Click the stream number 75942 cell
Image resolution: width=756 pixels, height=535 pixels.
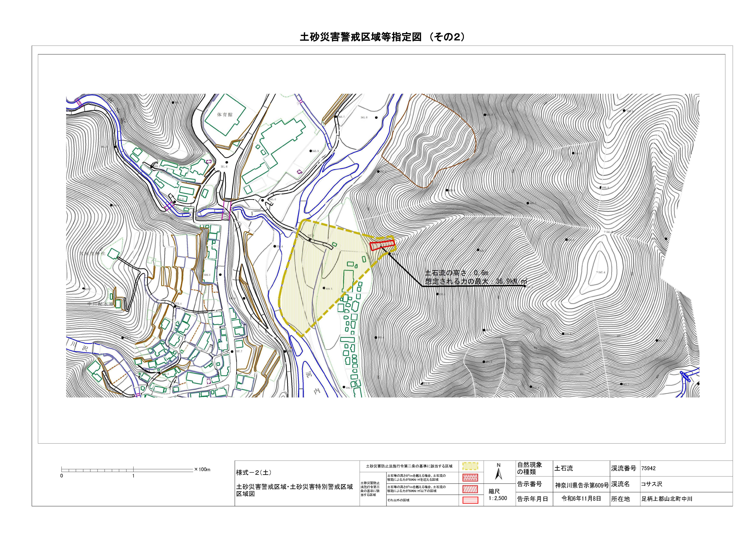pyautogui.click(x=648, y=469)
